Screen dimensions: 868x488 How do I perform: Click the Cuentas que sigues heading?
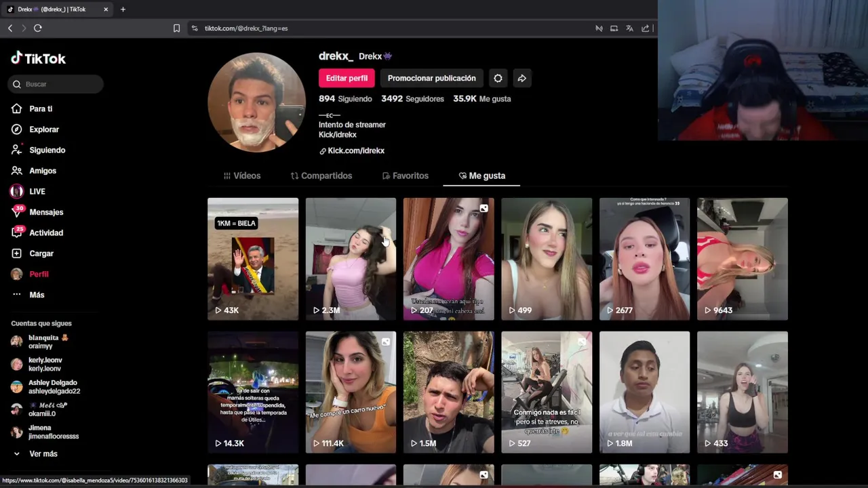(x=41, y=323)
